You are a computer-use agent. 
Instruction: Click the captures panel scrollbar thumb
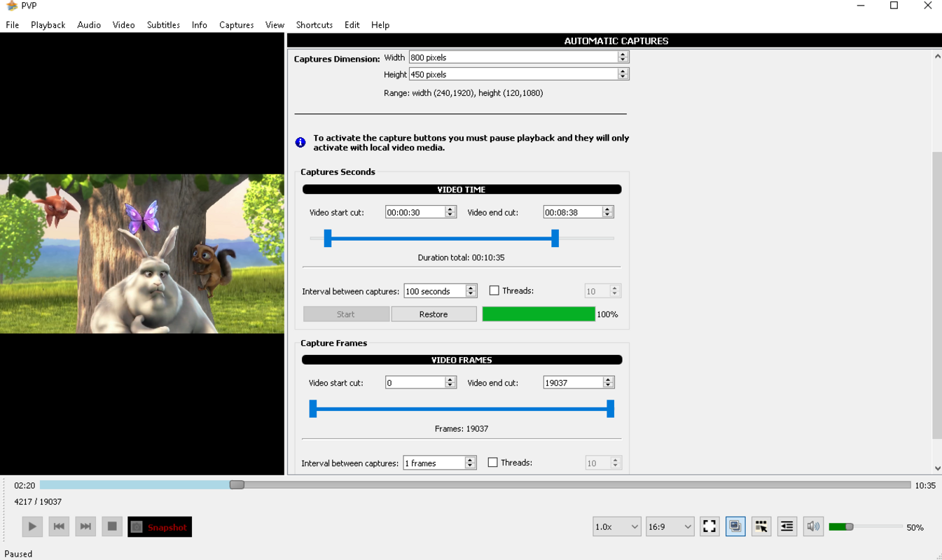937,295
